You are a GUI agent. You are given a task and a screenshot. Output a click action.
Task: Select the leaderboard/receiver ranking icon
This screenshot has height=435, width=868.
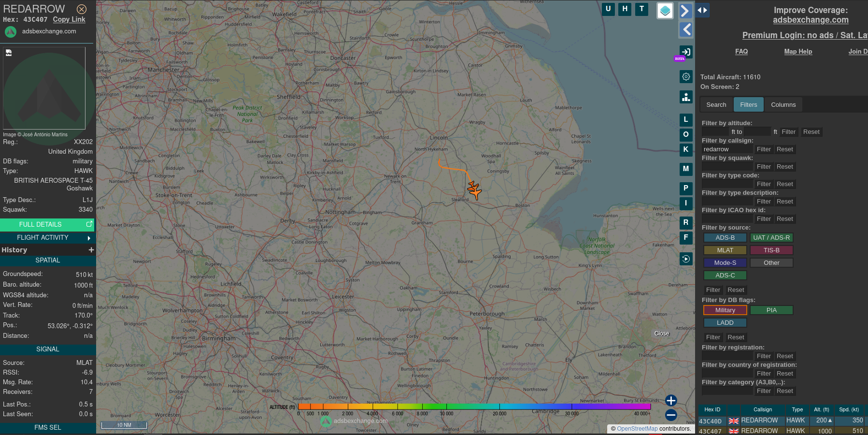(686, 97)
